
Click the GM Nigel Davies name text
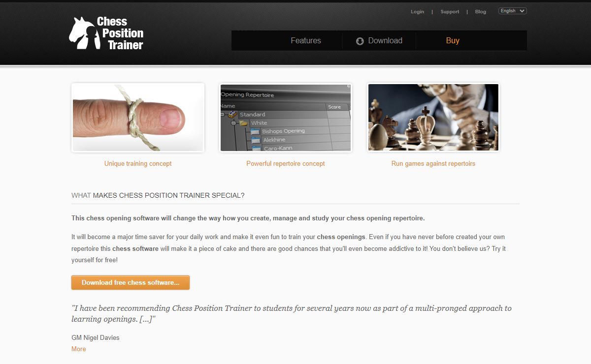tap(96, 337)
